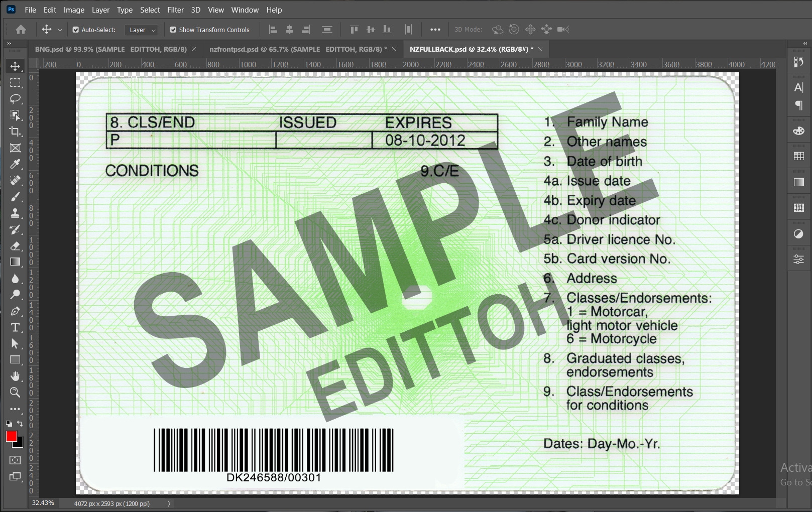Viewport: 812px width, 512px height.
Task: Collapse the right panel dock arrows
Action: point(805,44)
